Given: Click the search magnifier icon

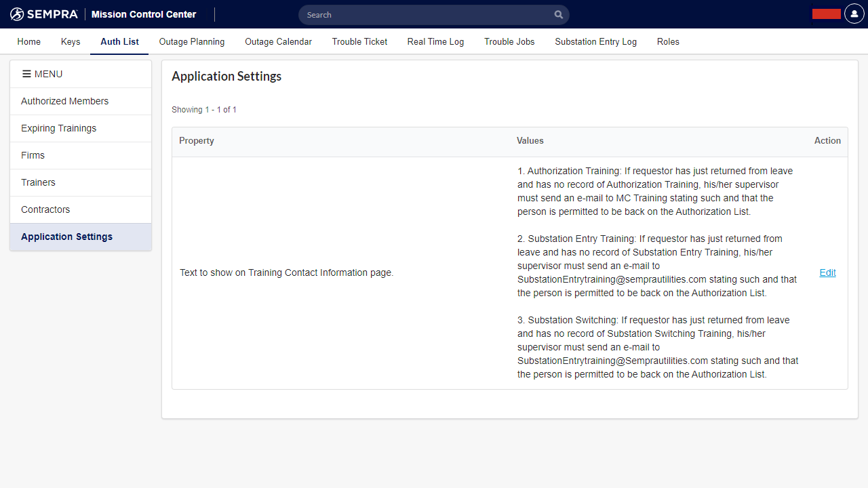Looking at the screenshot, I should tap(558, 15).
